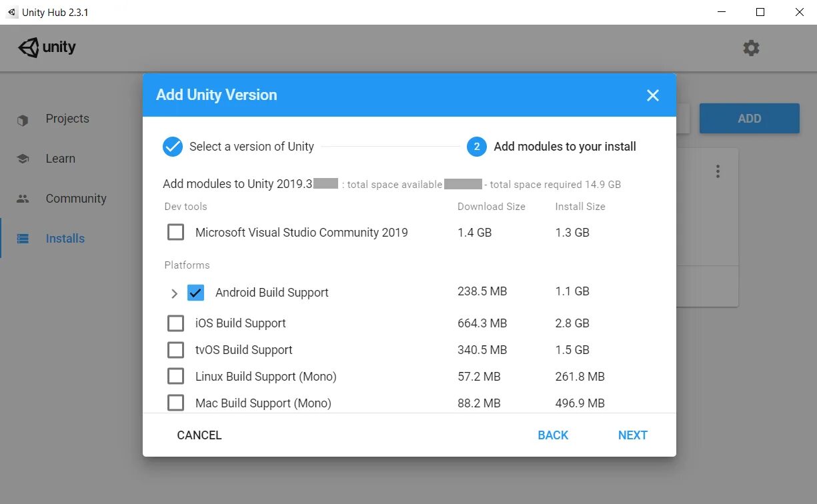Click 'total space required 14.9 GB' text
The image size is (817, 504).
[556, 185]
